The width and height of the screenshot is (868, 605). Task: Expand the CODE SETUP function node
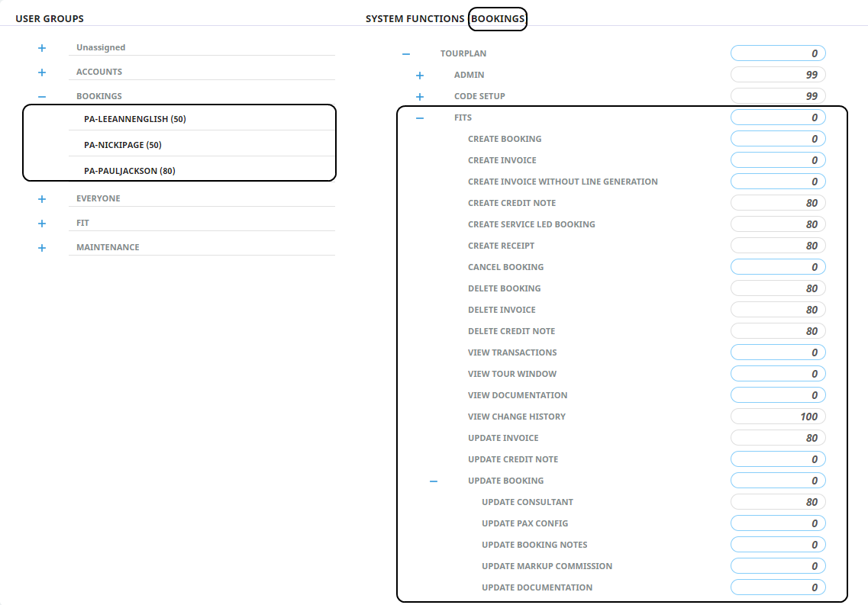point(420,97)
